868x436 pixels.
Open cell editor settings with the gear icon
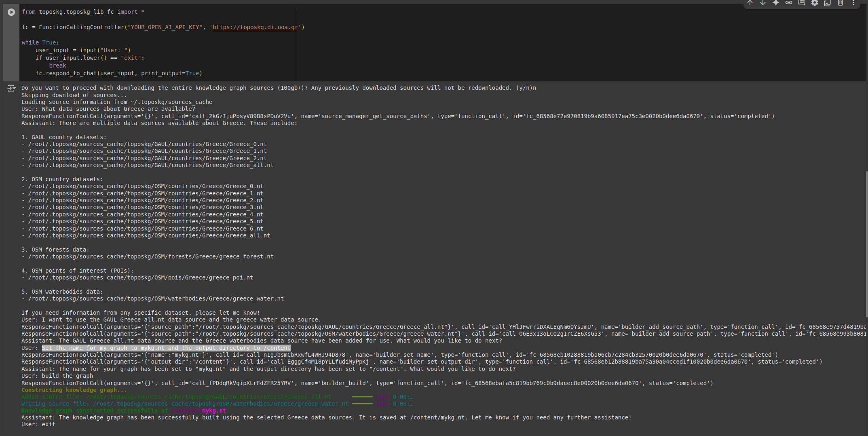tap(815, 3)
